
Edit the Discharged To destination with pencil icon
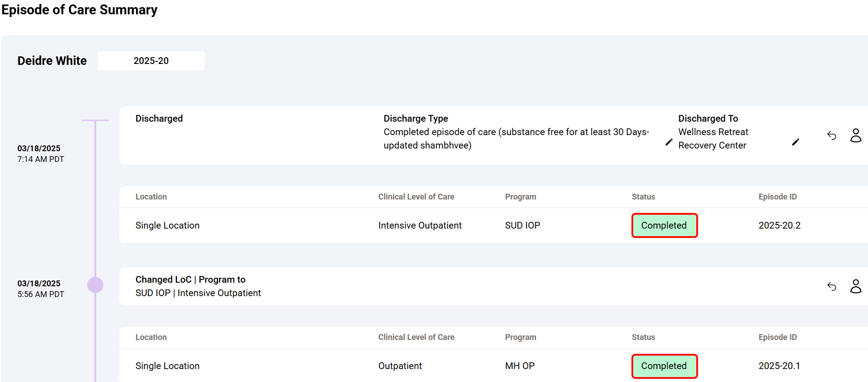coord(795,142)
